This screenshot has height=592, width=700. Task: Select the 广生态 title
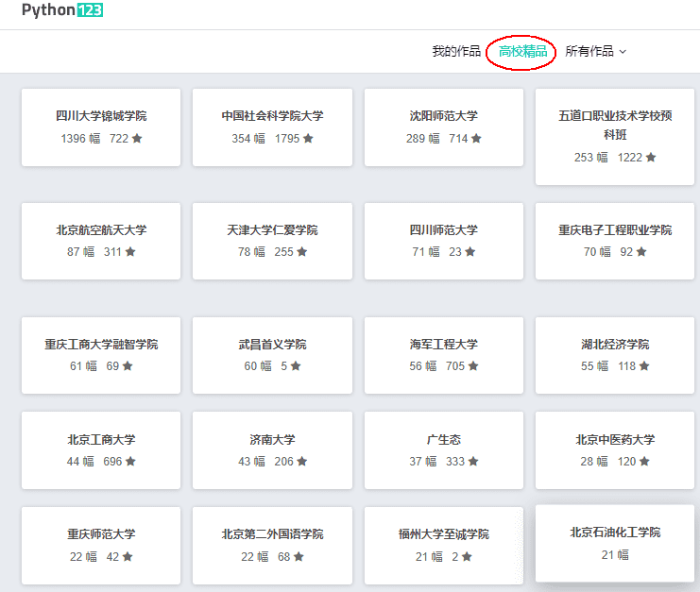coord(444,440)
